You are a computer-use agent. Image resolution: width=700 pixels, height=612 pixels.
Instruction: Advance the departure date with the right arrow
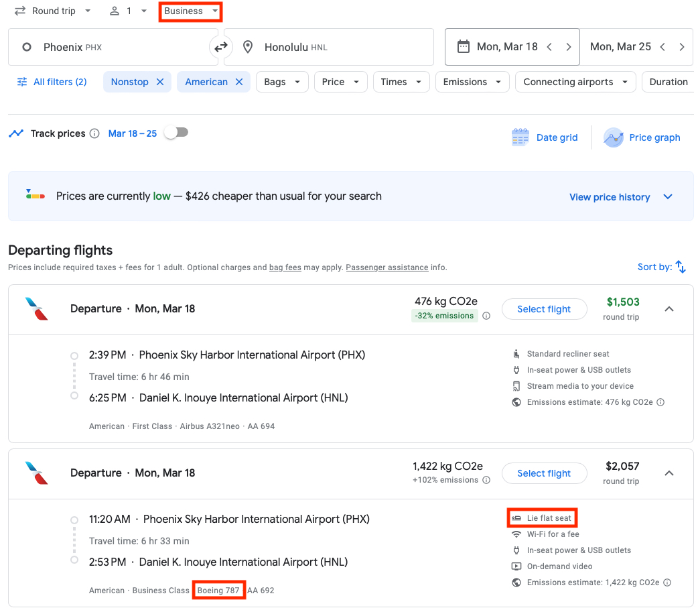pos(568,47)
